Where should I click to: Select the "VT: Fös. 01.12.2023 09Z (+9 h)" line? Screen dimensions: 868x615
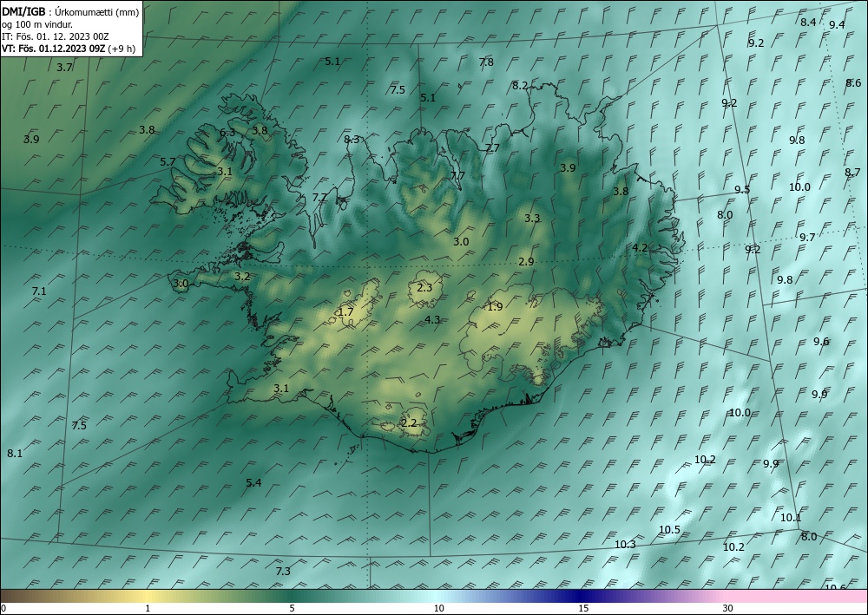(69, 48)
